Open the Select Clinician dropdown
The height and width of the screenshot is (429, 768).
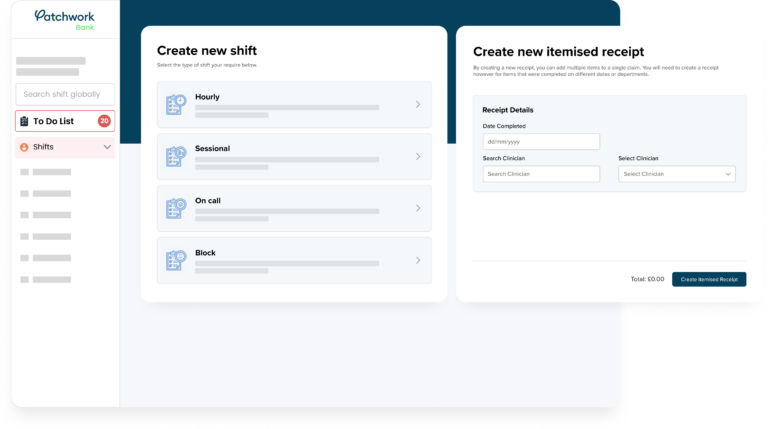[676, 174]
